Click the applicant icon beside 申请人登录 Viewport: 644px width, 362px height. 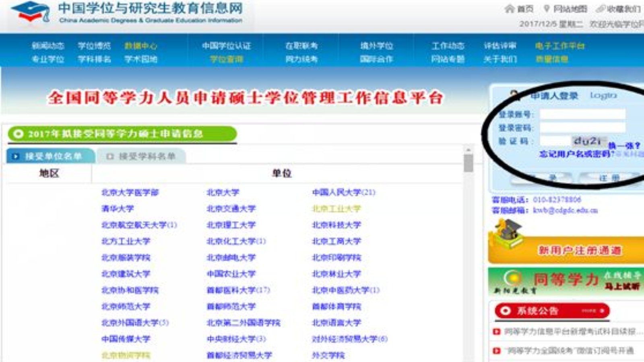[x=514, y=93]
